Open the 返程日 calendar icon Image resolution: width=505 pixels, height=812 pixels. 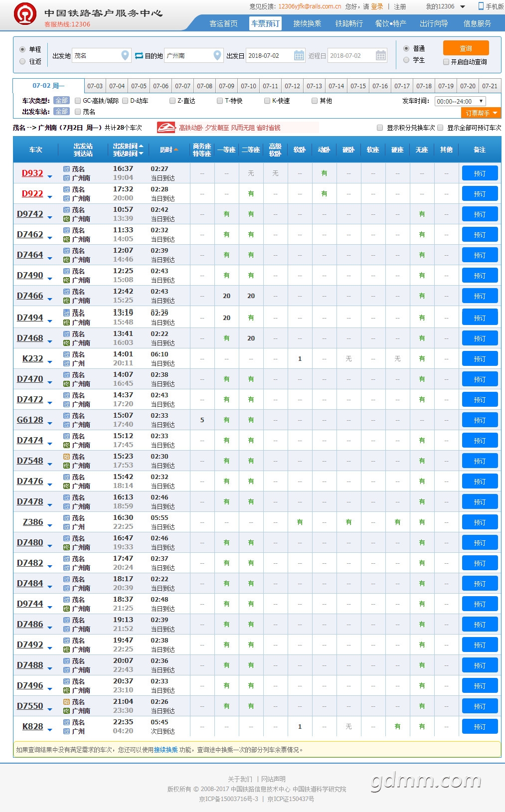381,55
